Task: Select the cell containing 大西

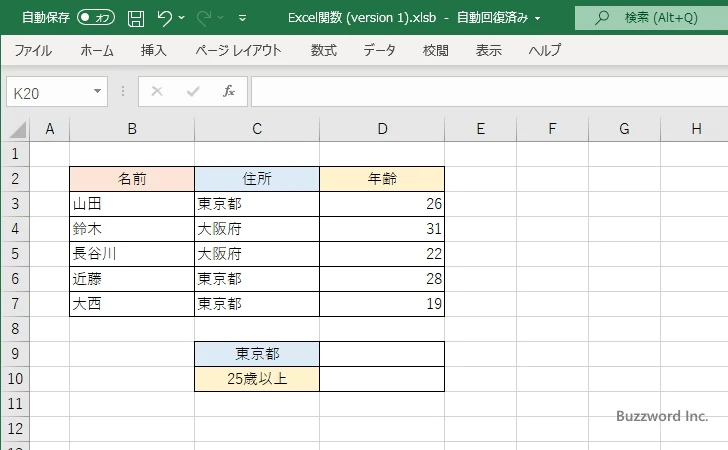Action: tap(132, 304)
